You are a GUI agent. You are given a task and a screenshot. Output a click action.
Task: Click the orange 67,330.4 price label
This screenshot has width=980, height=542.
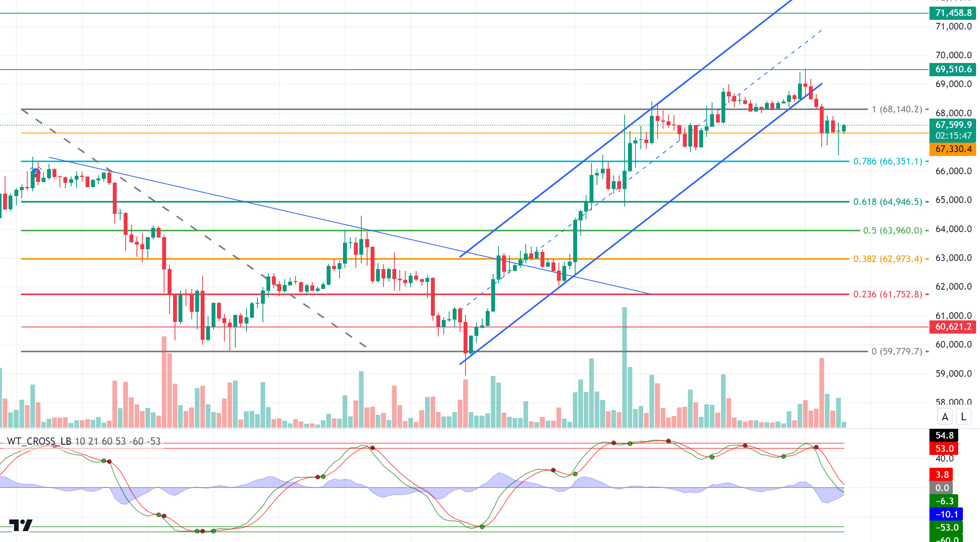point(953,149)
